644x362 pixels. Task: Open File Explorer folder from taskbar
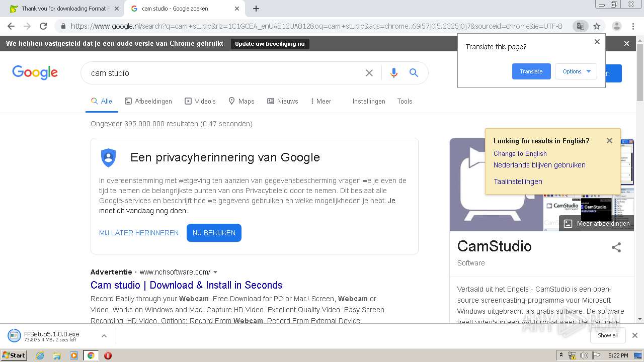tap(57, 355)
